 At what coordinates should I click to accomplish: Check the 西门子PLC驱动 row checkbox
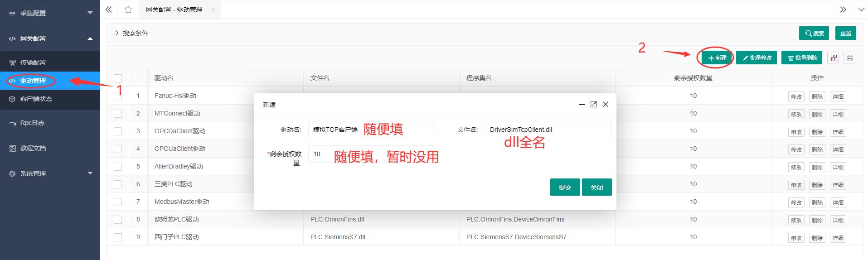click(x=118, y=237)
